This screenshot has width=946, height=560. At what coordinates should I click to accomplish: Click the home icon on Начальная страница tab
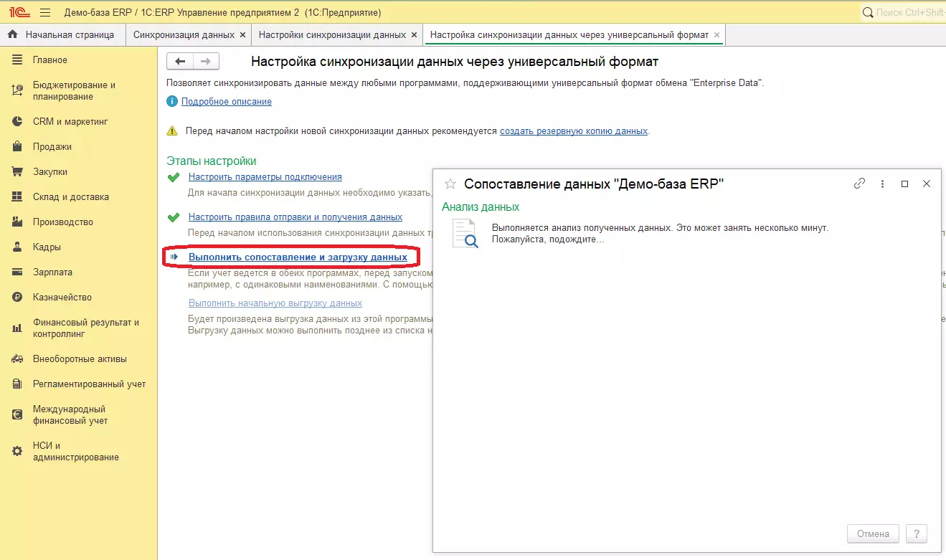[12, 34]
